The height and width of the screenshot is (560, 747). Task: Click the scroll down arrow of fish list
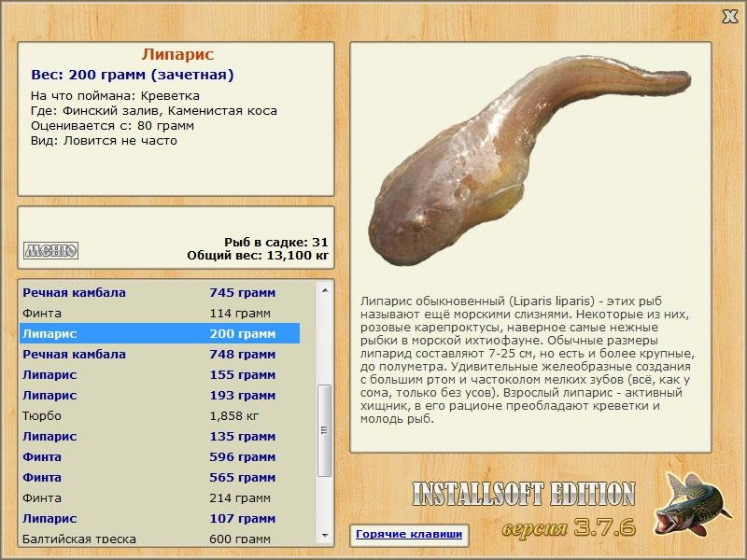coord(325,535)
